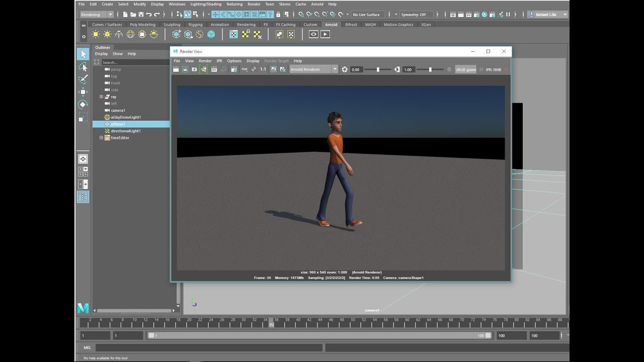Open the Options menu in Render View
Viewport: 644px width, 362px height.
[x=234, y=61]
